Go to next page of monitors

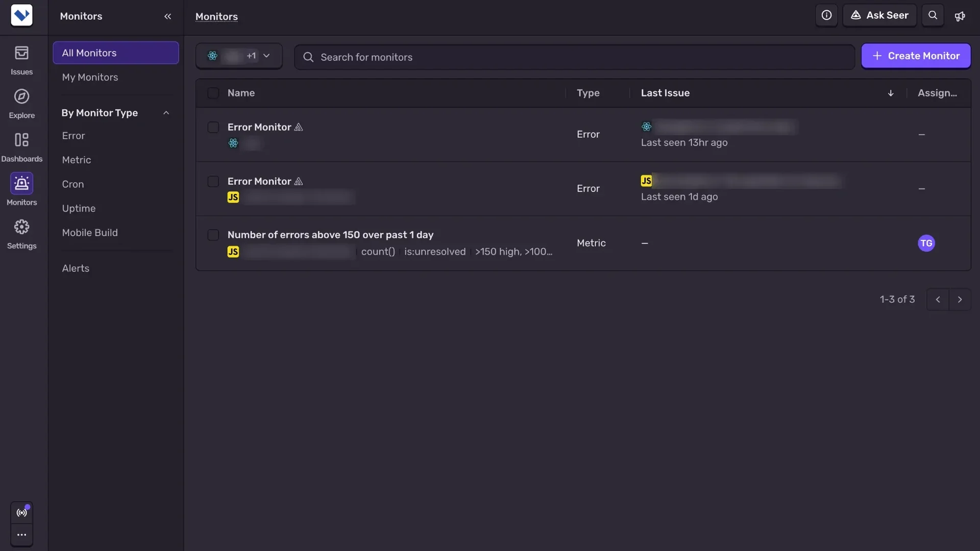point(960,299)
